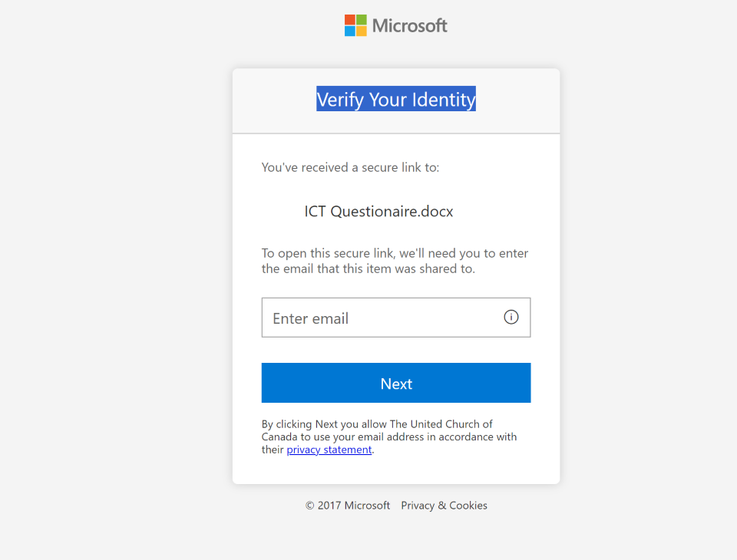
Task: Click "You've received a secure link to" text
Action: coord(350,168)
